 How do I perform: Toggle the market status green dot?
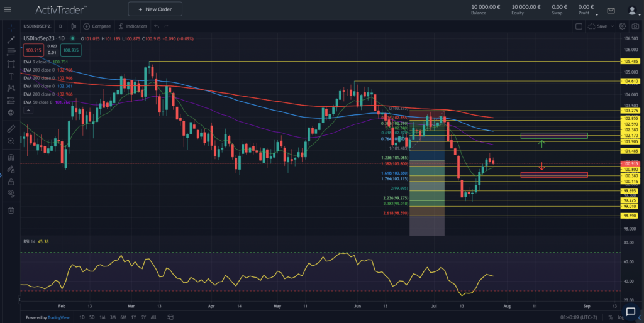(72, 38)
